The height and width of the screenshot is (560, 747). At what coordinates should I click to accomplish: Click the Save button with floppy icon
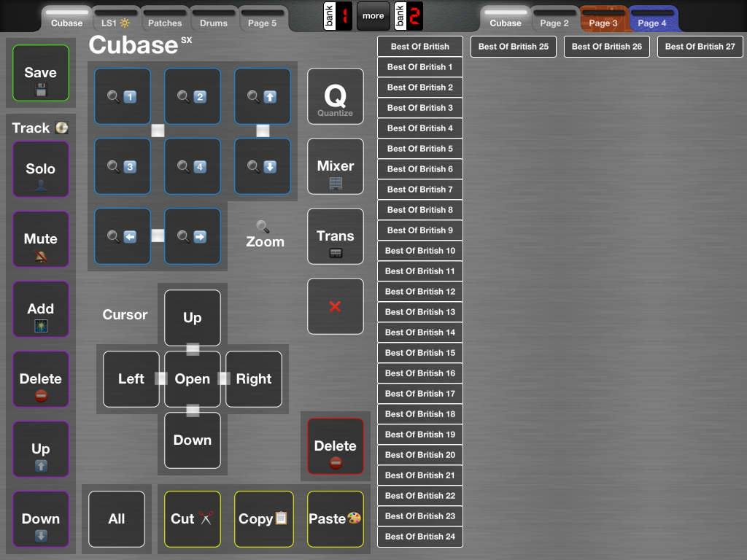pyautogui.click(x=41, y=73)
